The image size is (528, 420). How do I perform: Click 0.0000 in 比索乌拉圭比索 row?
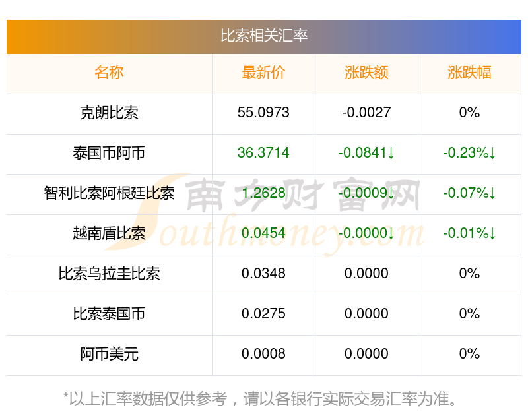[x=366, y=274]
